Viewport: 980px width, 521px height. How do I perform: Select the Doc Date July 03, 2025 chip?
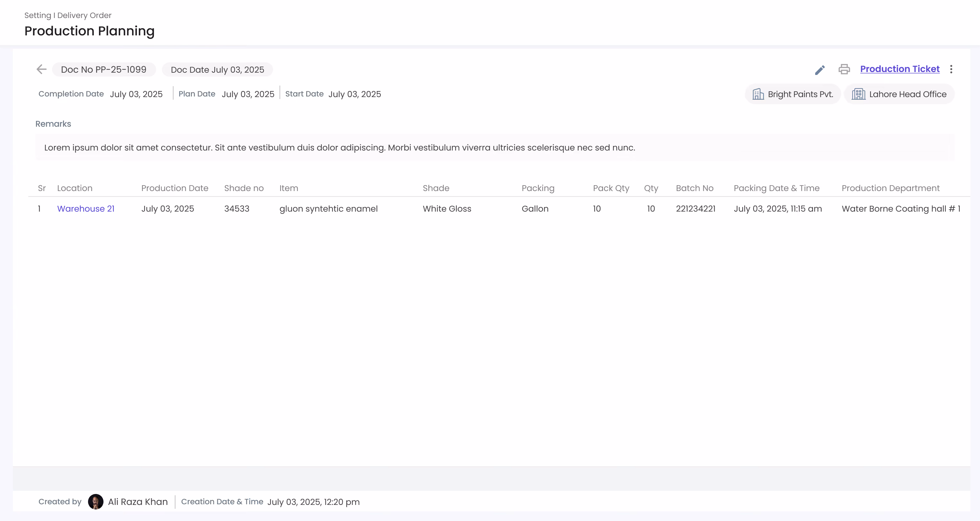217,70
